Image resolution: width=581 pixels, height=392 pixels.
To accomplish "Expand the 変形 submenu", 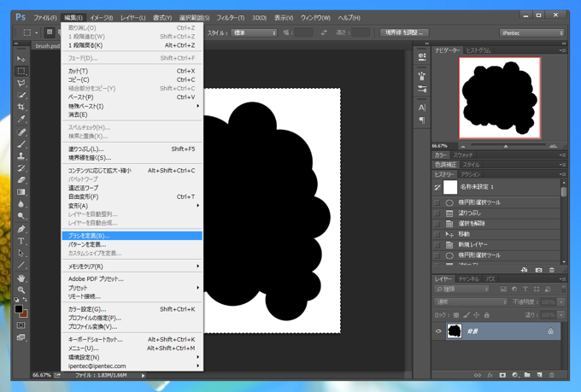I will click(132, 206).
